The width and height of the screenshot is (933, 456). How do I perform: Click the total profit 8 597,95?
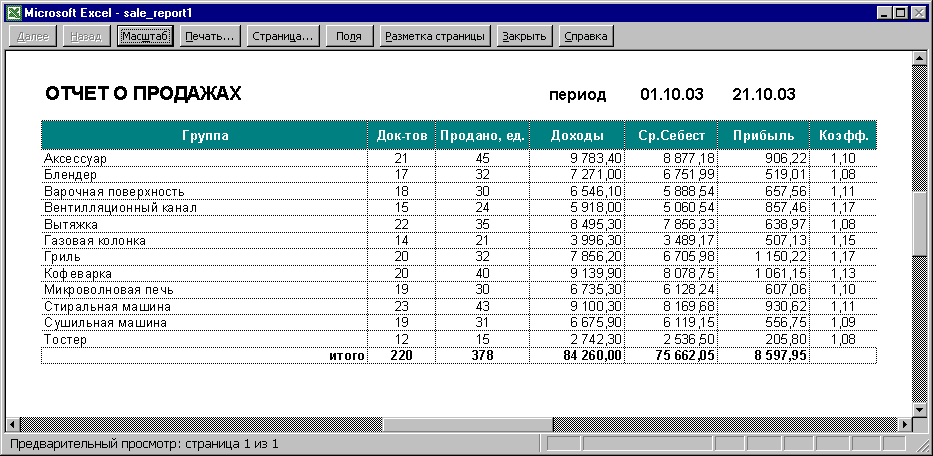(x=778, y=355)
